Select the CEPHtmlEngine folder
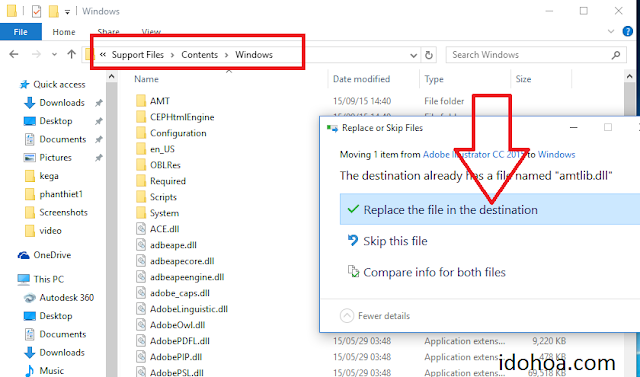Image resolution: width=640 pixels, height=377 pixels. click(182, 118)
